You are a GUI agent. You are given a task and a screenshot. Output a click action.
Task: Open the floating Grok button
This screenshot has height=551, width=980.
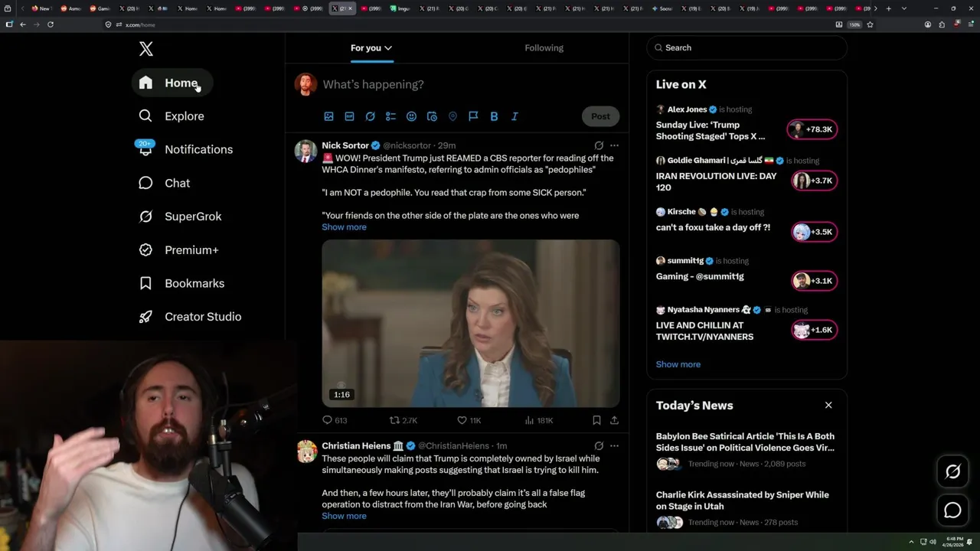click(x=952, y=472)
